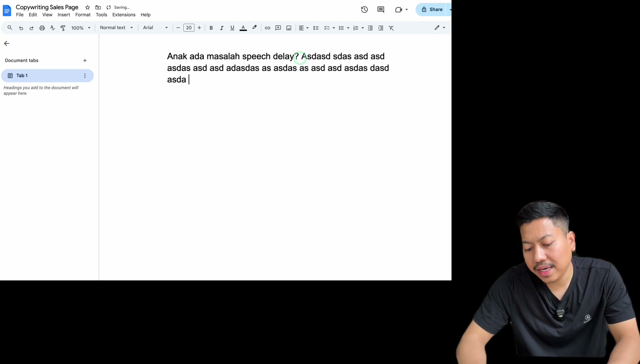Undo the last action

[21, 28]
